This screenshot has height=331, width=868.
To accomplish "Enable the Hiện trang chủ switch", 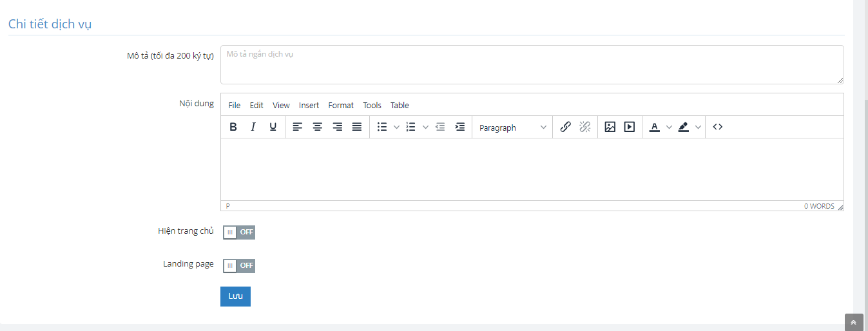I will tap(239, 232).
